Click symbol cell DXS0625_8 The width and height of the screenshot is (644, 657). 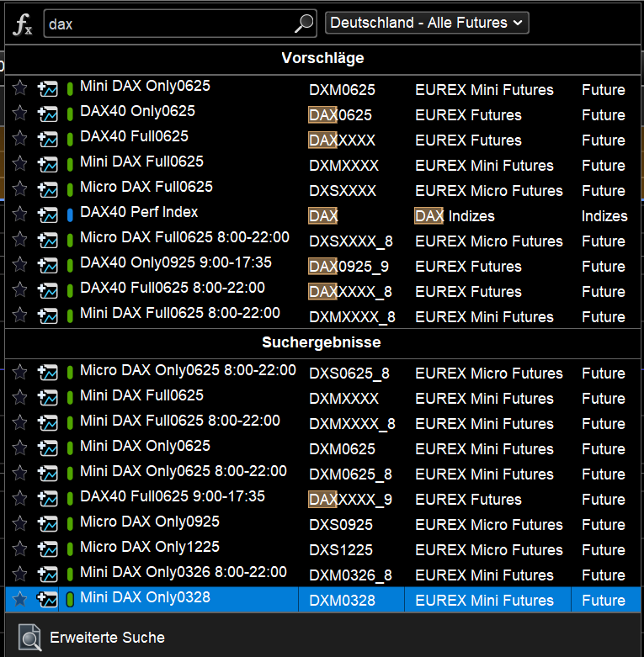pos(349,374)
